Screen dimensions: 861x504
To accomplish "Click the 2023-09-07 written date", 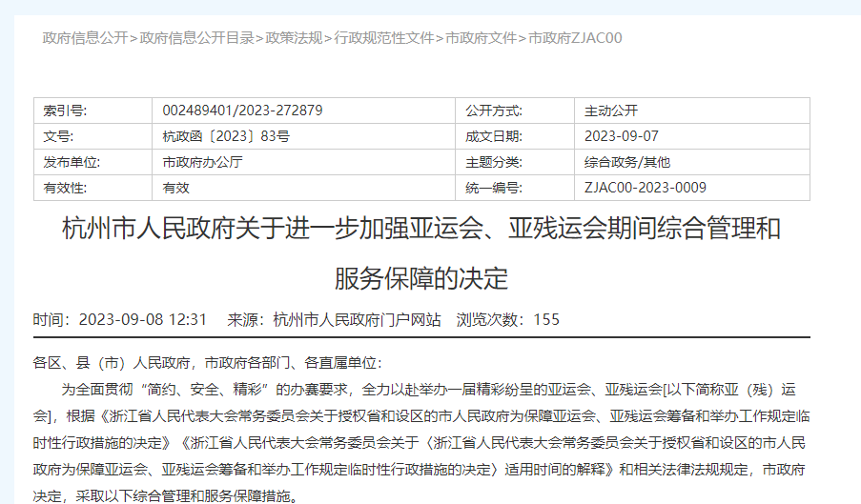I will pos(621,136).
